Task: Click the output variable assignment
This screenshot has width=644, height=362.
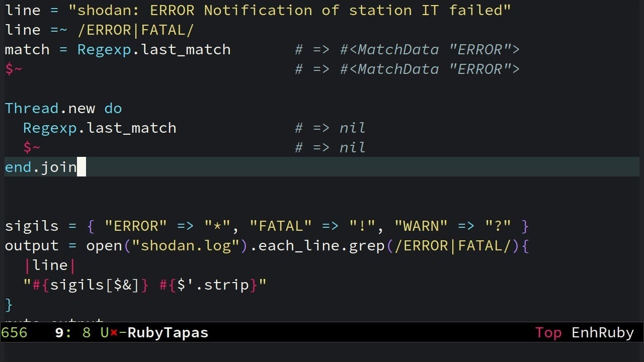Action: [32, 246]
